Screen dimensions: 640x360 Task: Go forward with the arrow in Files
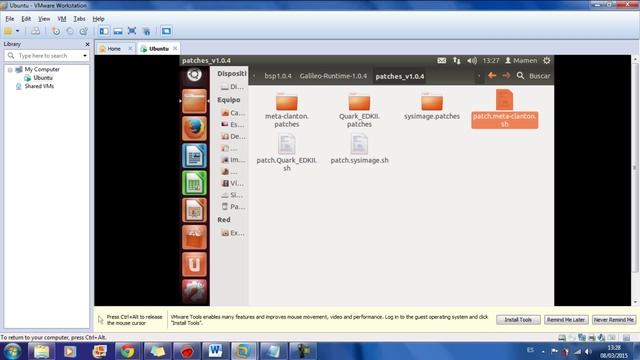[506, 76]
